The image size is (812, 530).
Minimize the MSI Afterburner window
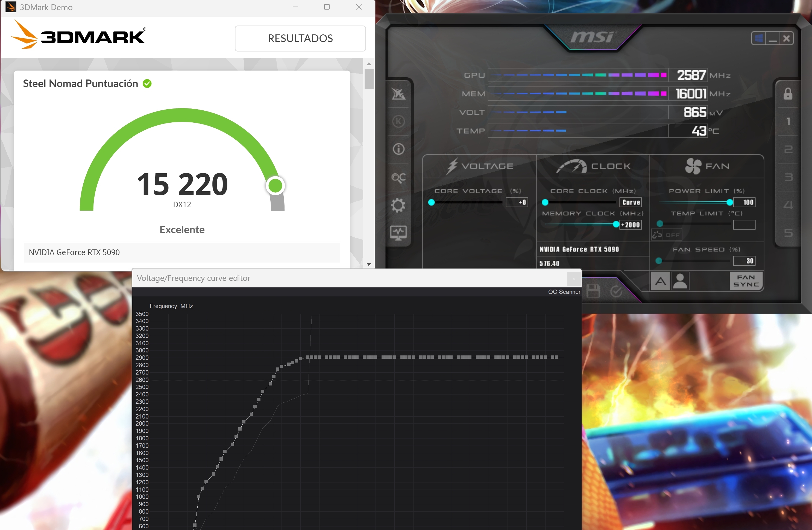pyautogui.click(x=772, y=38)
